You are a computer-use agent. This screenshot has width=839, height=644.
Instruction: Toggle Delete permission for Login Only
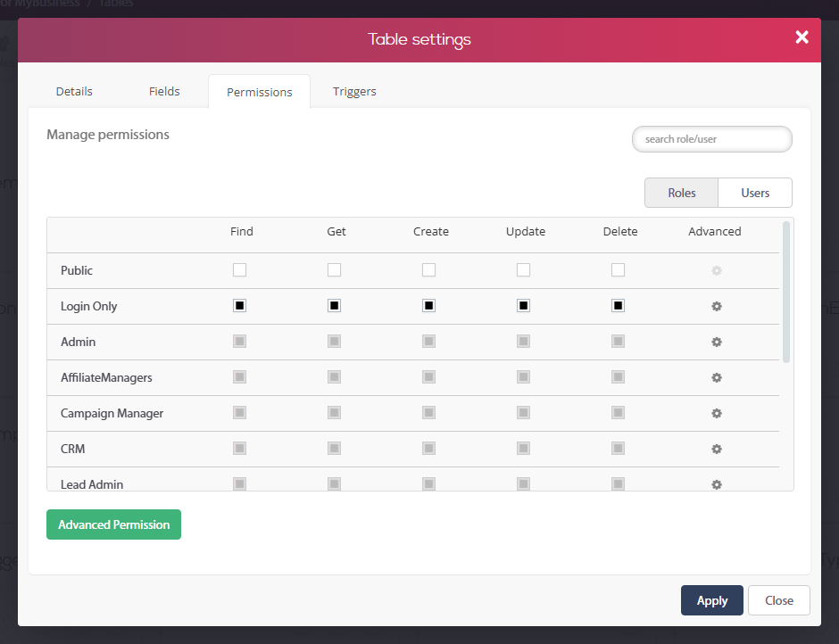click(x=618, y=306)
